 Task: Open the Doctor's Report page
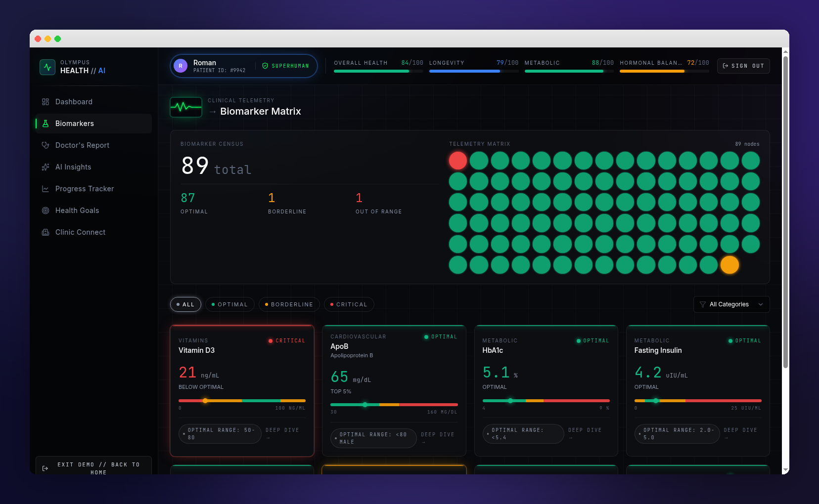tap(93, 145)
